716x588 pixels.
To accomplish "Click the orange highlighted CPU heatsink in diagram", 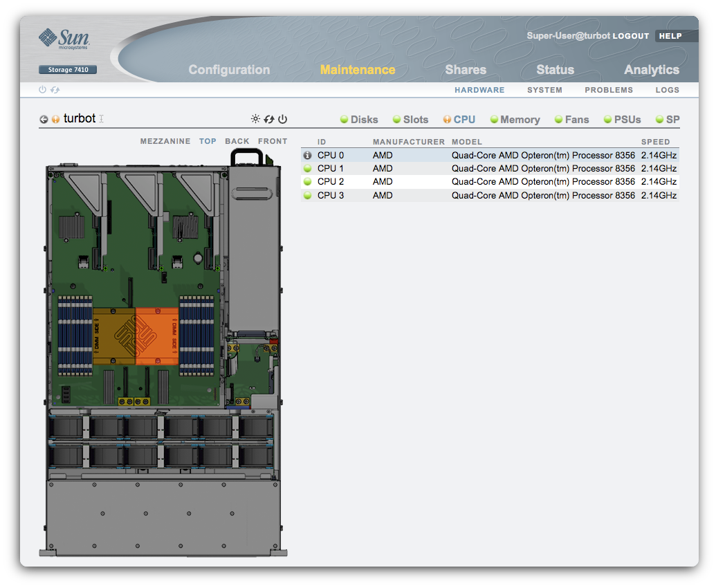I will pos(157,336).
